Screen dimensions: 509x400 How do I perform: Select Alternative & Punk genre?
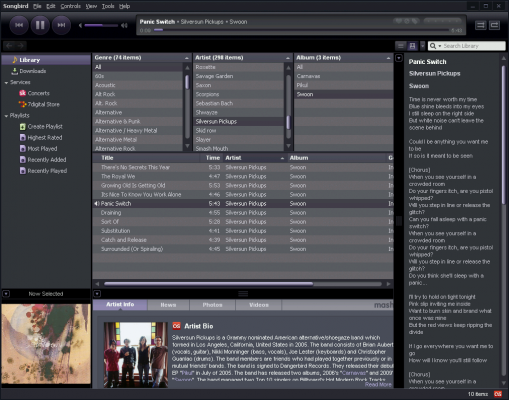click(x=138, y=122)
